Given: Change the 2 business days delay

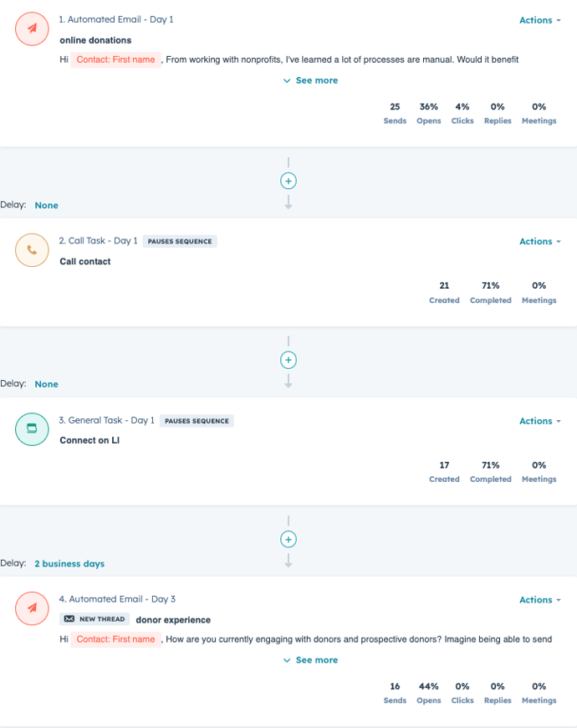Looking at the screenshot, I should 69,564.
